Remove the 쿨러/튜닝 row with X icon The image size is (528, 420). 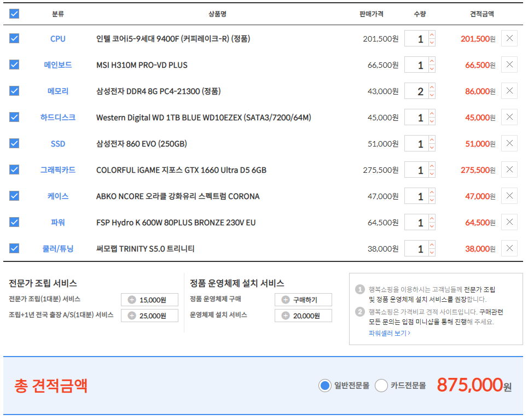pos(509,248)
